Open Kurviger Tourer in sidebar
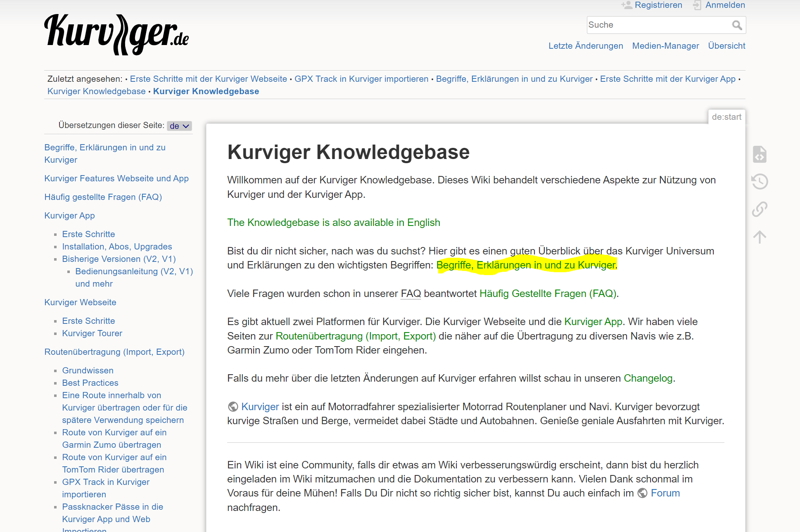800x532 pixels. (x=92, y=333)
